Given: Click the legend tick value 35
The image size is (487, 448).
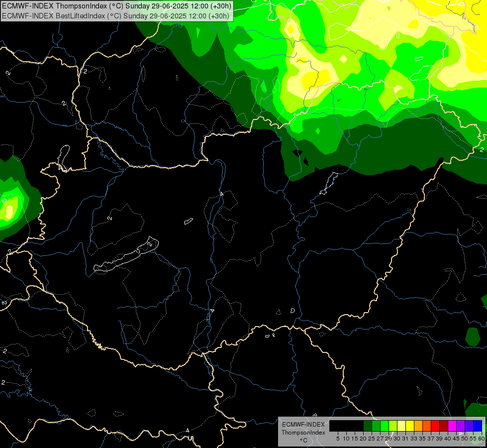Looking at the screenshot, I should (x=422, y=439).
